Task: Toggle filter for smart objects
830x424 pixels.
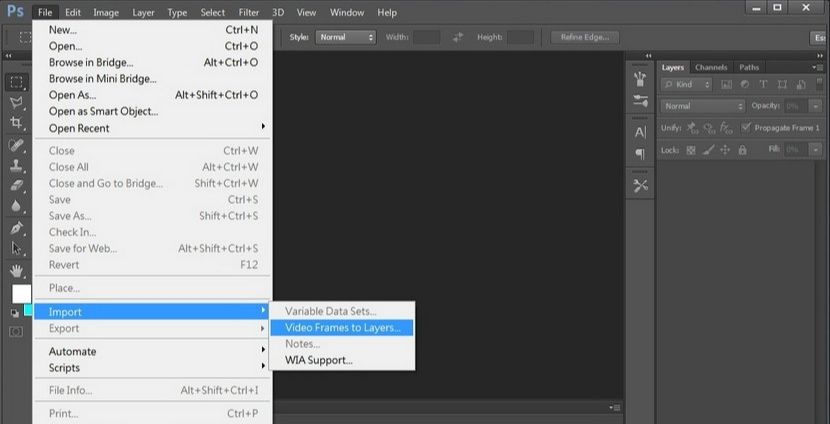Action: [x=800, y=84]
